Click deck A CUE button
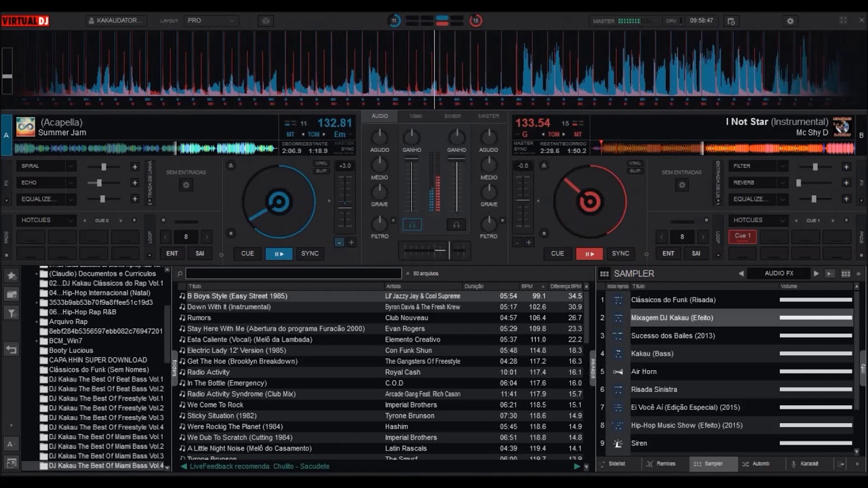This screenshot has height=488, width=868. (x=248, y=253)
